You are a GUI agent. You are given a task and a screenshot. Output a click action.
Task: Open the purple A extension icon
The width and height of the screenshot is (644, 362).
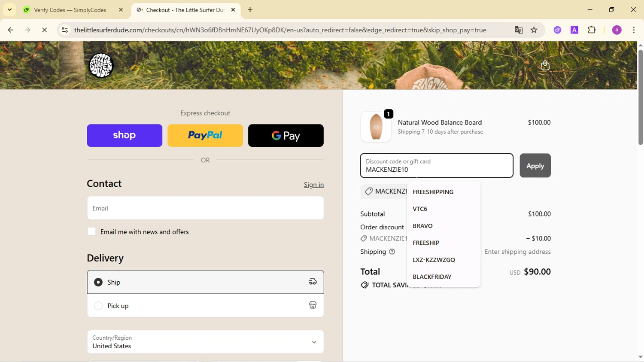click(x=574, y=30)
